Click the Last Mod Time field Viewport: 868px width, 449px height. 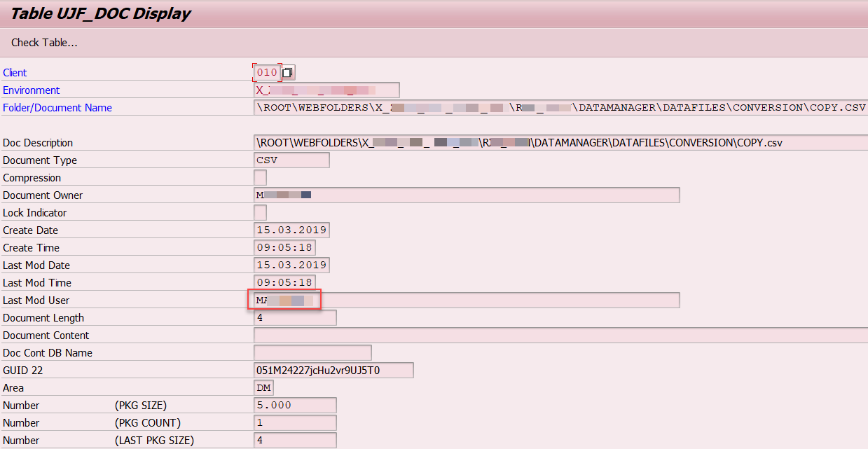click(284, 282)
